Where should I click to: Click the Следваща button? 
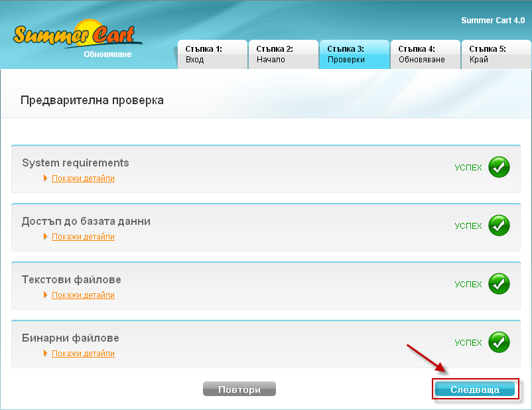coord(475,390)
